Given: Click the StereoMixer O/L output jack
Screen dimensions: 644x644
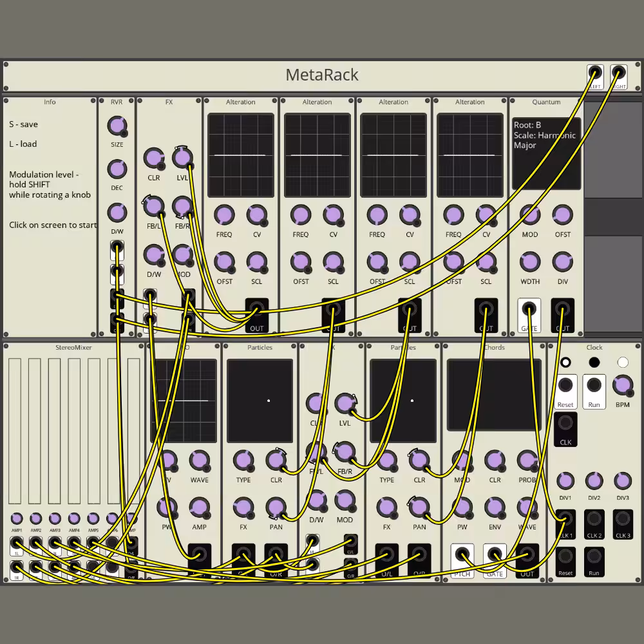Looking at the screenshot, I should click(x=131, y=544).
